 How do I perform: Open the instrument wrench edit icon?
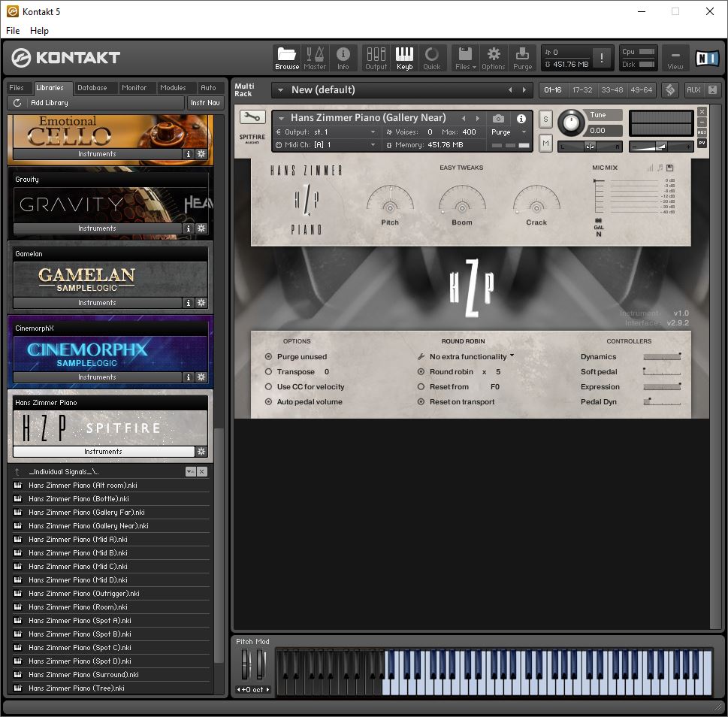[x=252, y=116]
